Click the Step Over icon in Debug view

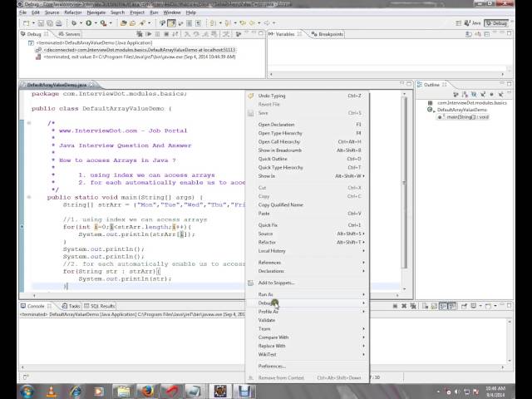click(196, 34)
